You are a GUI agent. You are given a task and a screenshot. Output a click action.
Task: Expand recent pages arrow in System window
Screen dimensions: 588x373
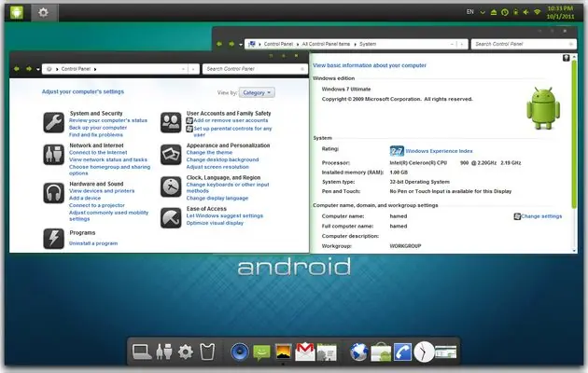click(x=241, y=44)
